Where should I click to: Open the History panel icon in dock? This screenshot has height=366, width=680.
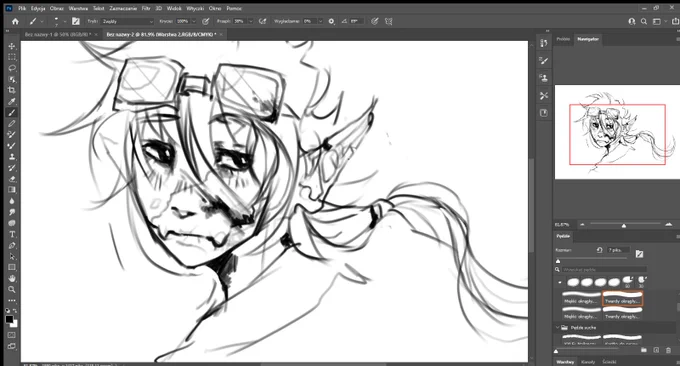coord(544,43)
